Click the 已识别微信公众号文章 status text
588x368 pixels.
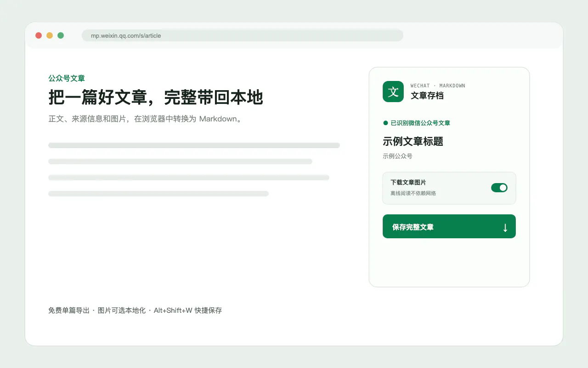(x=420, y=123)
